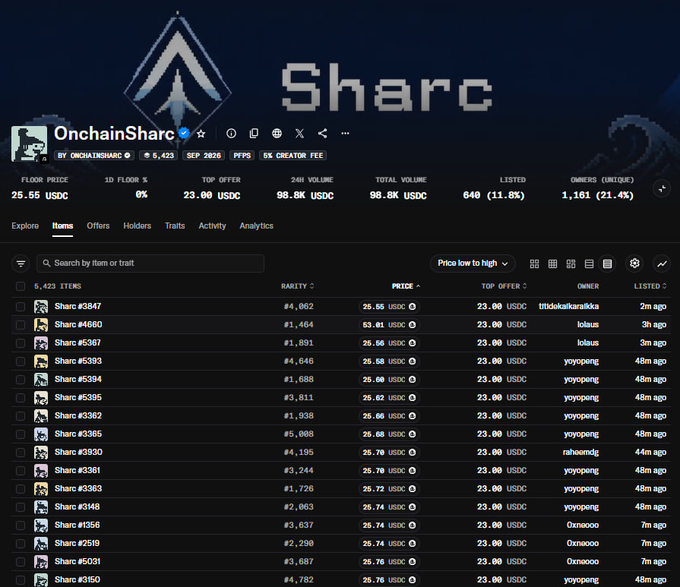Open the X (Twitter) profile icon

coord(300,134)
